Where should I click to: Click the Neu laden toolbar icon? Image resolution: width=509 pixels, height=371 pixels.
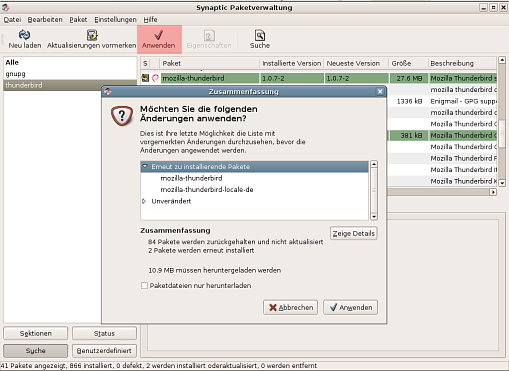(x=24, y=35)
